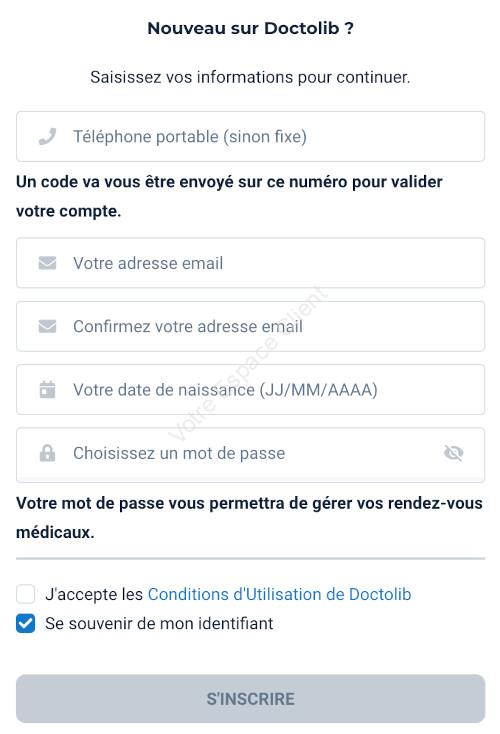This screenshot has height=734, width=500.
Task: Click the S'INSCRIRE button
Action: (250, 698)
